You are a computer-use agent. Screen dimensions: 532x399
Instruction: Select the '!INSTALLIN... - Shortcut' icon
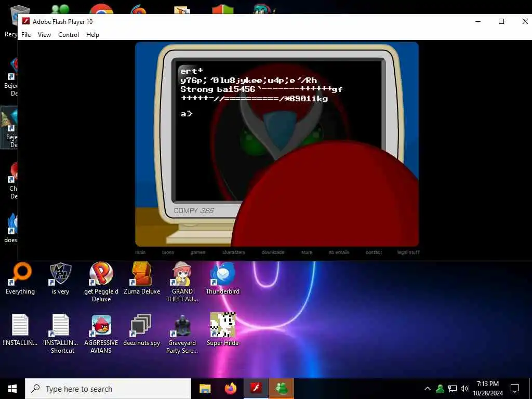pos(60,333)
